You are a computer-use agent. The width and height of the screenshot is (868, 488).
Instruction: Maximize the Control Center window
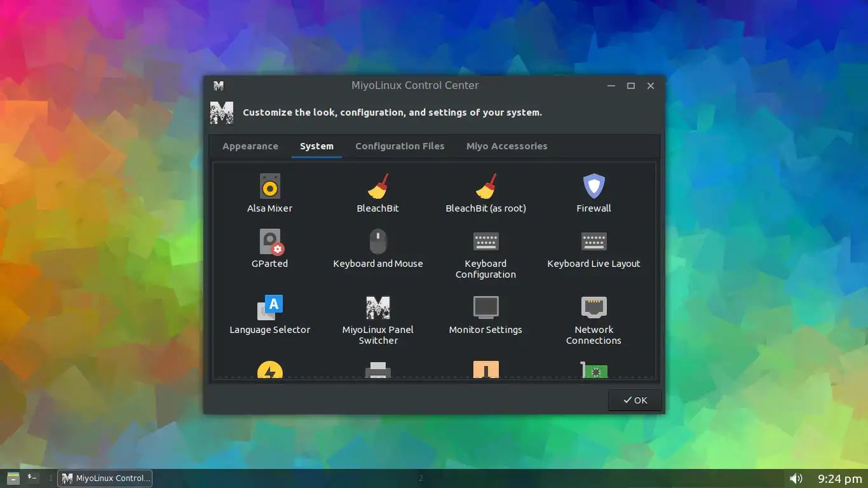(x=631, y=86)
